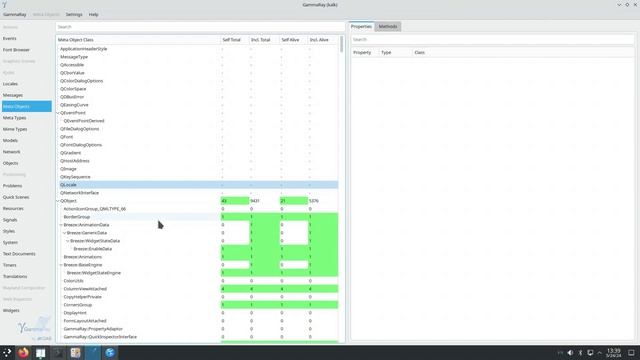This screenshot has height=360, width=640.
Task: Open Quick Scenes in the sidebar
Action: pos(27,197)
